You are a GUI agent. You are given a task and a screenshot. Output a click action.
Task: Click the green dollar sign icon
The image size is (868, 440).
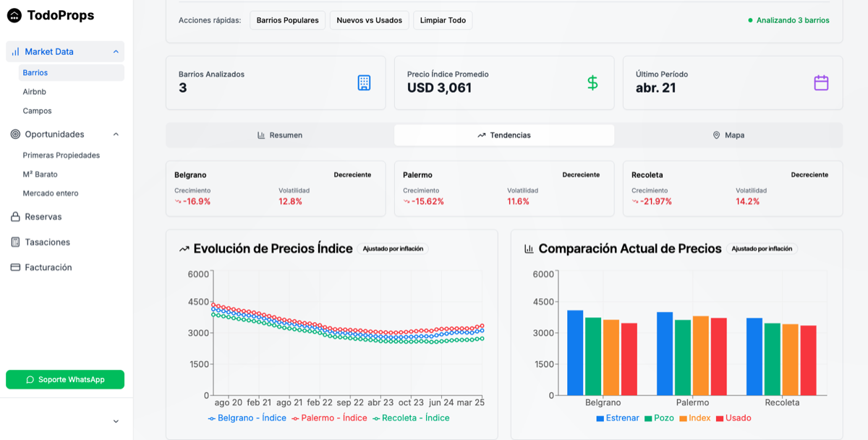[x=592, y=82]
